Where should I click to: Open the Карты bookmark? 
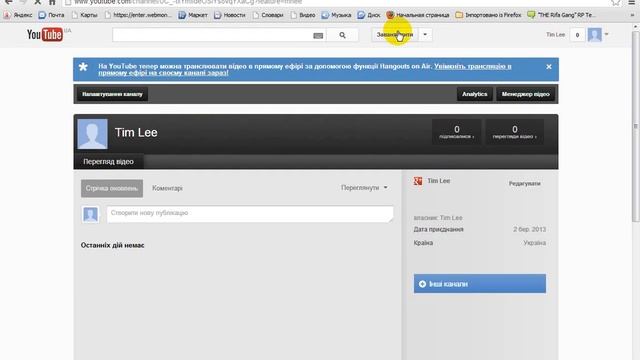[x=84, y=15]
